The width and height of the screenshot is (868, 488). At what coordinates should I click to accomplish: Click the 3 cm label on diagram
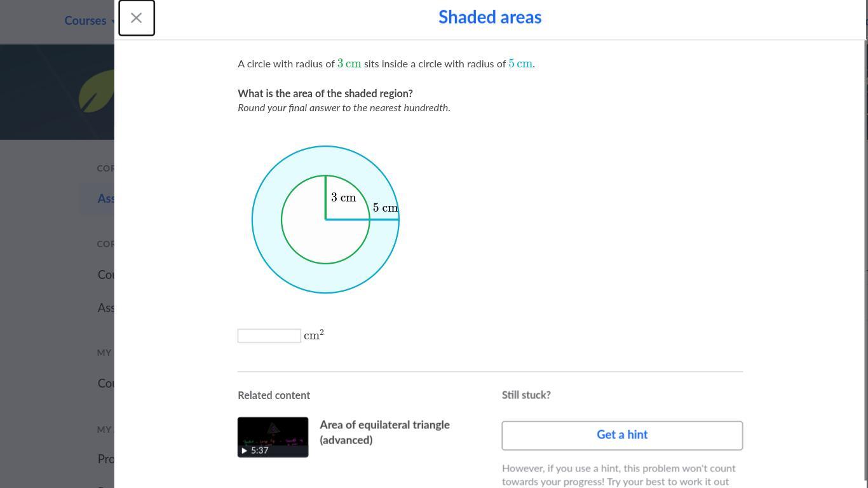coord(343,198)
